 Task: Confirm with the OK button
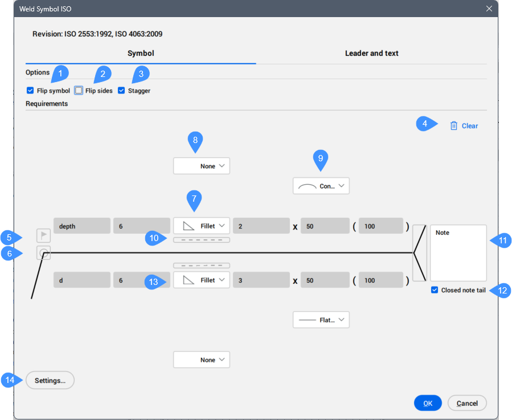click(x=428, y=403)
